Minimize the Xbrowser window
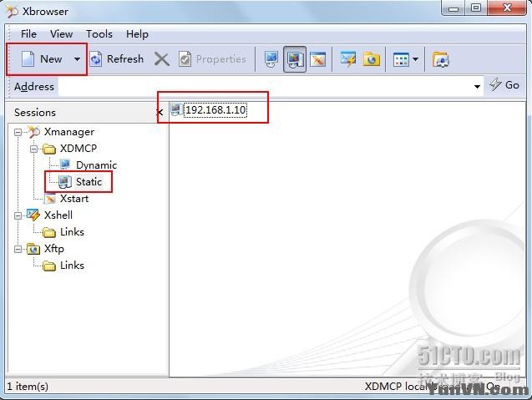The width and height of the screenshot is (532, 400). coord(453,8)
